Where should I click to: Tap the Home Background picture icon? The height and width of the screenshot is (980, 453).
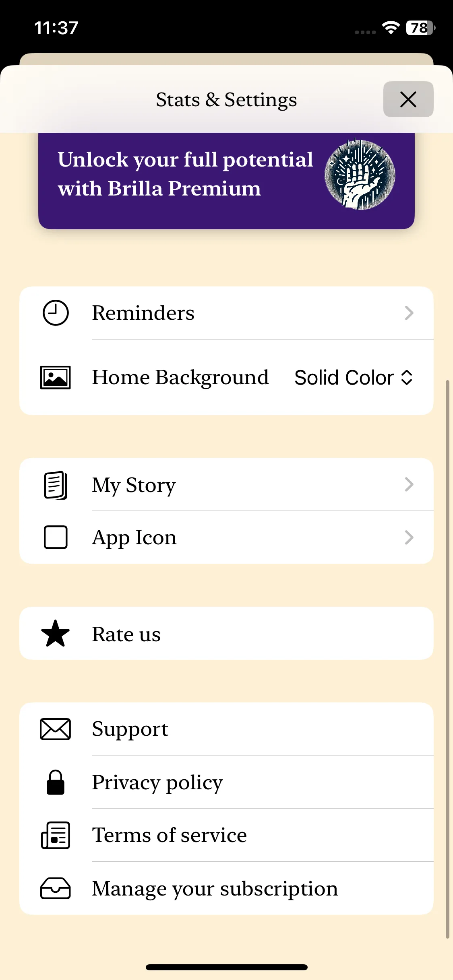(56, 377)
